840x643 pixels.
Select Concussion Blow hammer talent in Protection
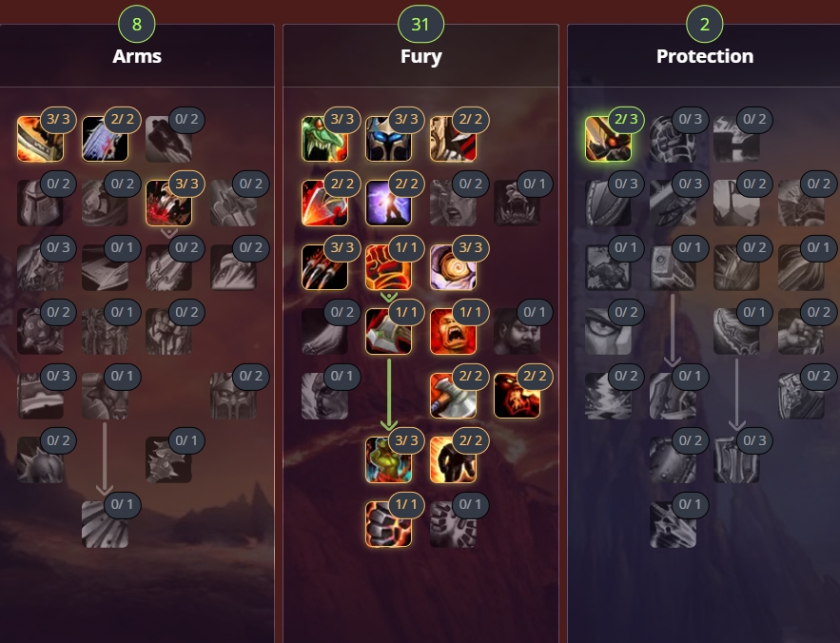(x=673, y=267)
